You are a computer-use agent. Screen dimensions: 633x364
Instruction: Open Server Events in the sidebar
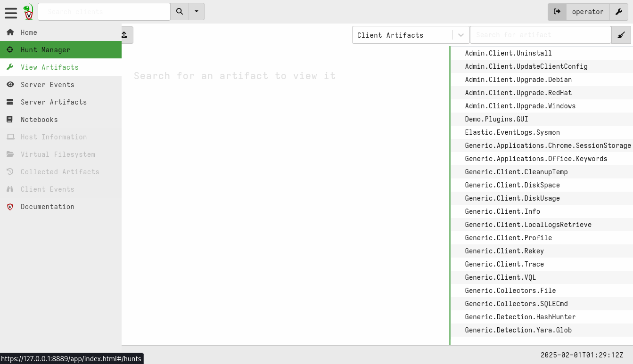(61, 85)
